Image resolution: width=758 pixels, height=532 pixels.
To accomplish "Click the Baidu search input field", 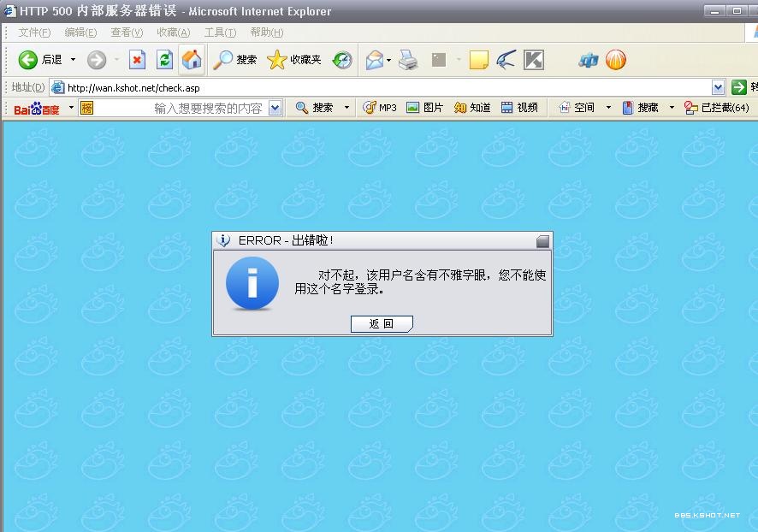I will pyautogui.click(x=181, y=108).
